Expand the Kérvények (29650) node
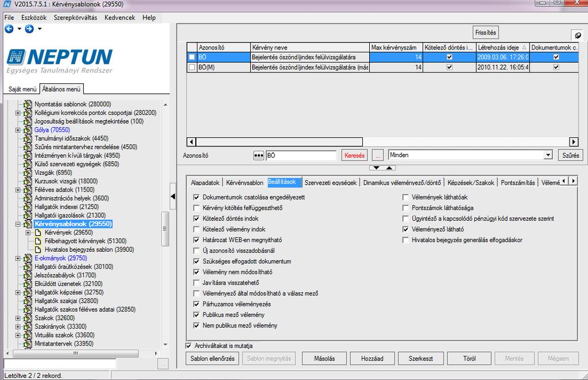588x380 pixels. click(x=28, y=233)
